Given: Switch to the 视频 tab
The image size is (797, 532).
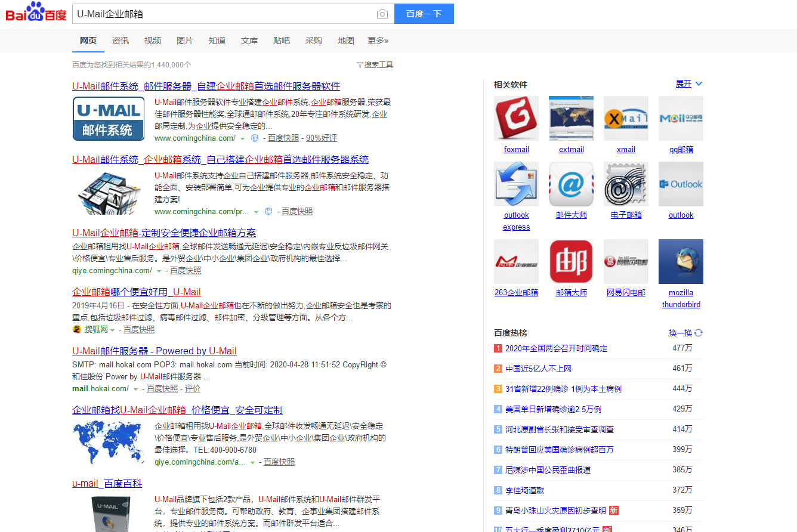Looking at the screenshot, I should [153, 41].
